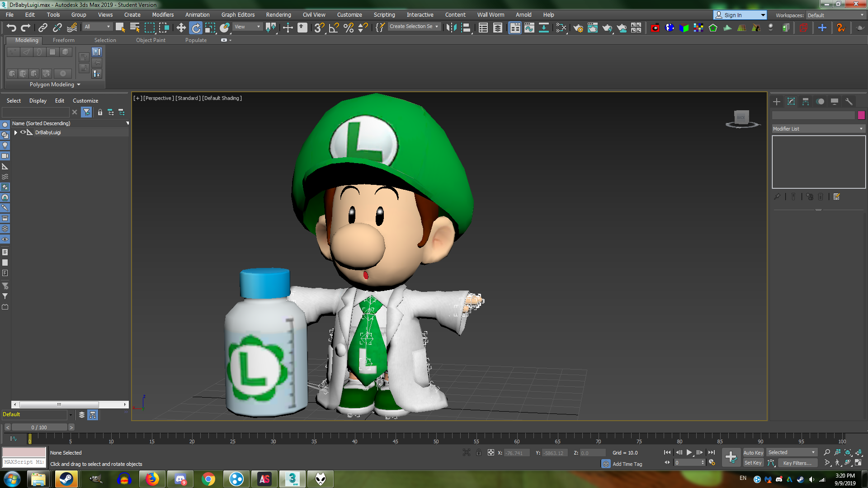
Task: Click the Set Keys large plus button
Action: 731,457
